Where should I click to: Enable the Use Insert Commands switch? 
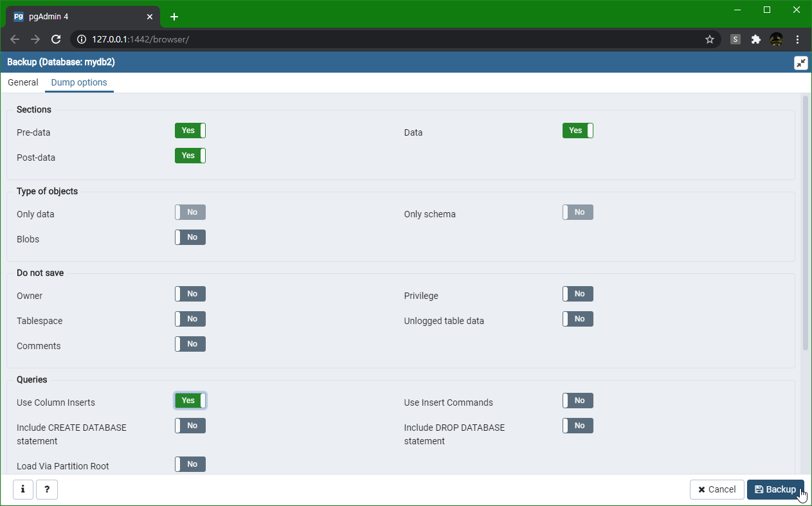pyautogui.click(x=578, y=401)
